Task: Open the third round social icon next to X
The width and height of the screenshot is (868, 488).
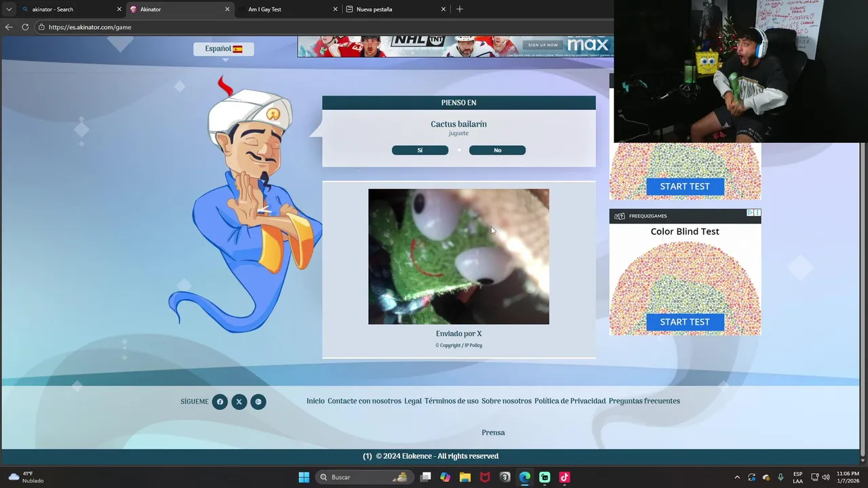Action: point(258,402)
